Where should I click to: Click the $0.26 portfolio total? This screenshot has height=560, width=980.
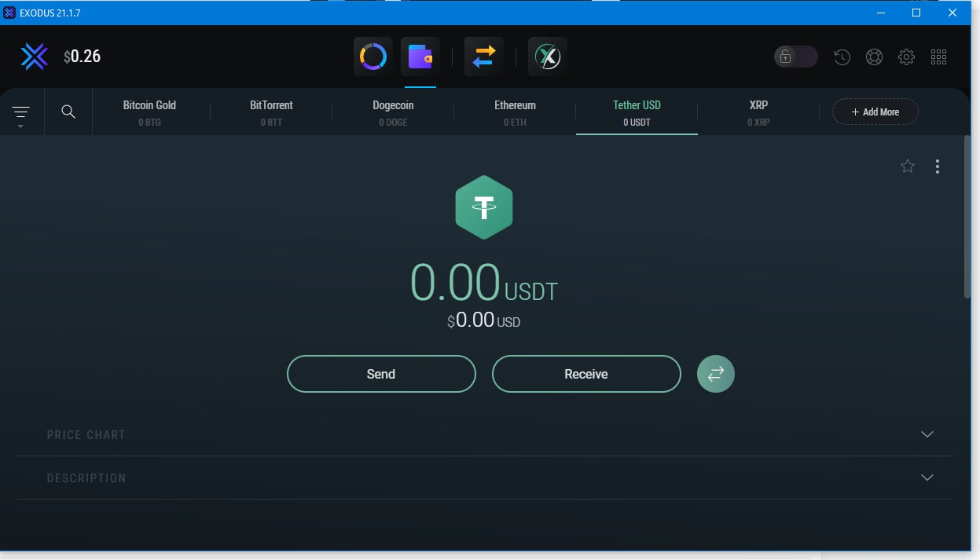83,57
